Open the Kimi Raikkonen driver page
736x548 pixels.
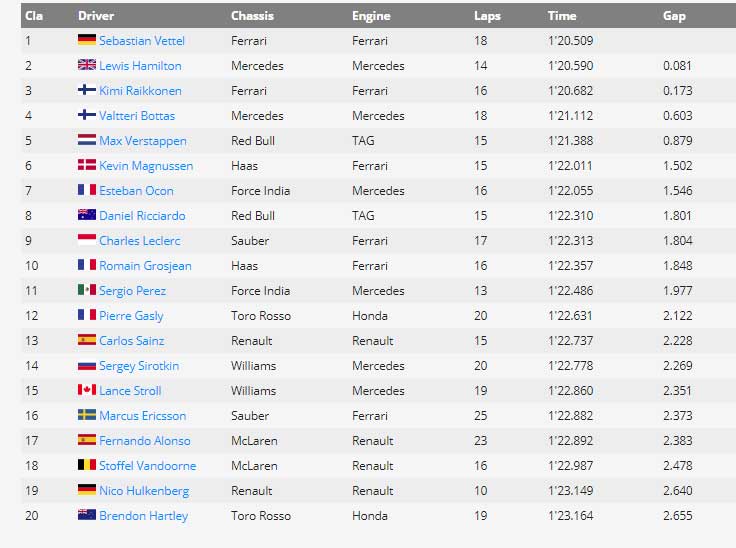(140, 91)
